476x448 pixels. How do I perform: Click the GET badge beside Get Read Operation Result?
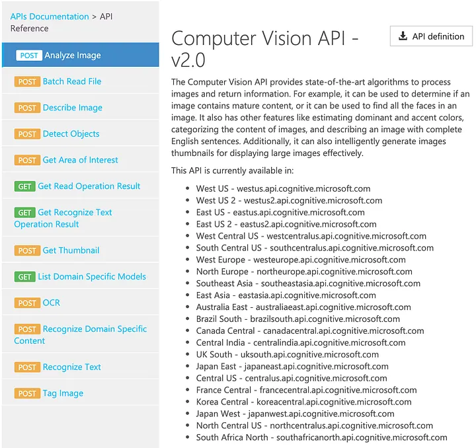tap(24, 186)
